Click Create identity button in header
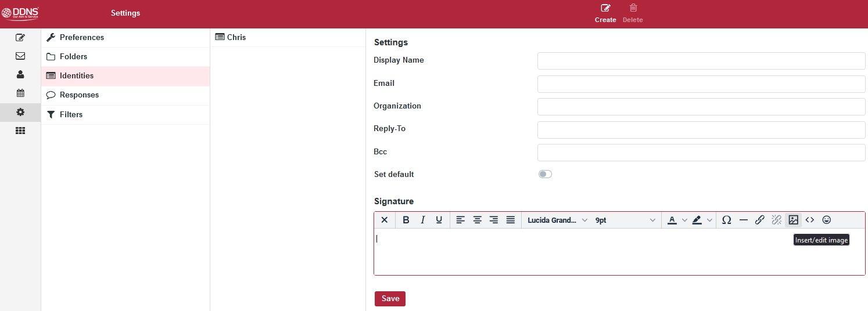The image size is (868, 311). click(605, 14)
